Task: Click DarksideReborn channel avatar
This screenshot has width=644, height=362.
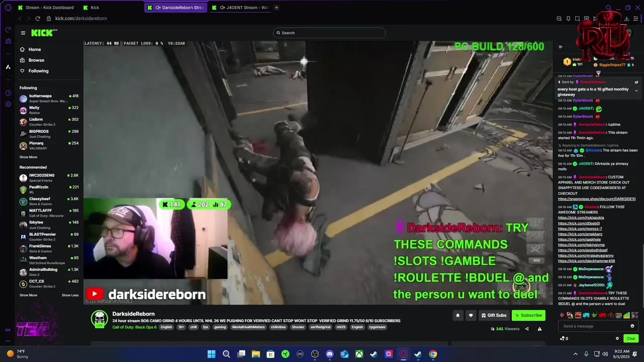Action: click(x=100, y=319)
